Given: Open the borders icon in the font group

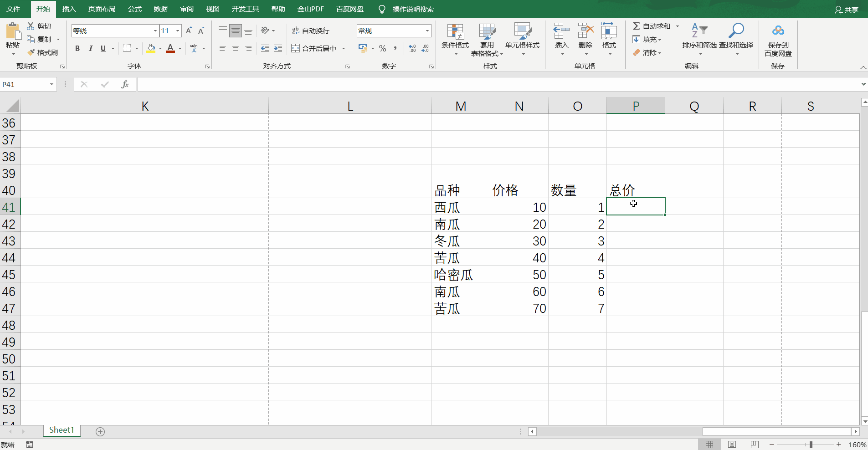Looking at the screenshot, I should click(127, 48).
